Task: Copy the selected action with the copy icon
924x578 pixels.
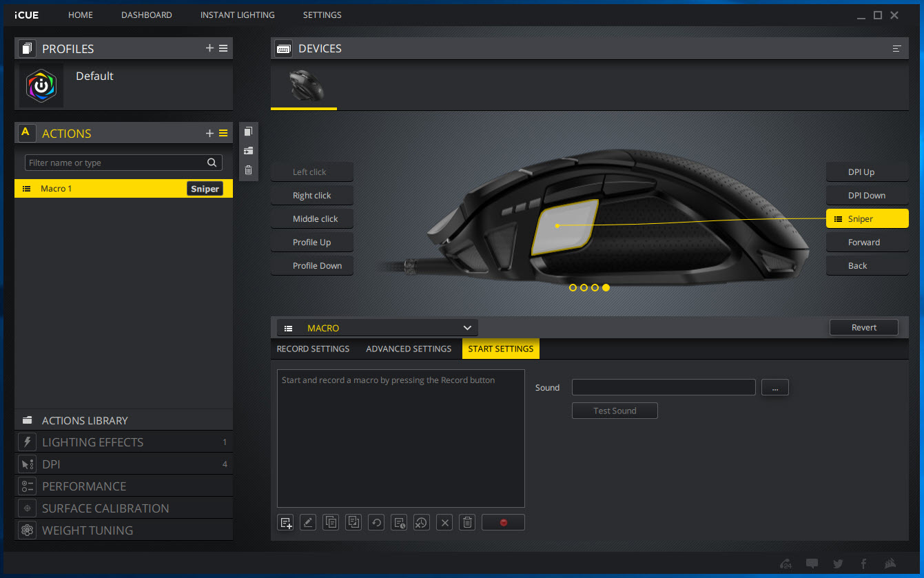Action: 249,132
